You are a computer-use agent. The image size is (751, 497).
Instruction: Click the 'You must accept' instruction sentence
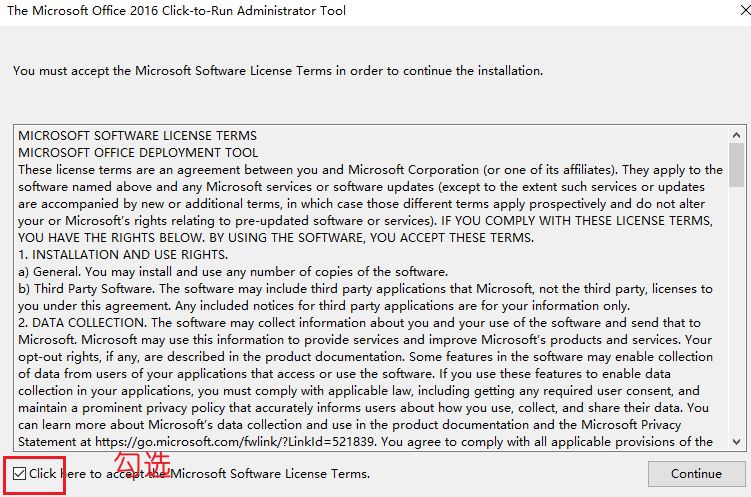coord(278,71)
